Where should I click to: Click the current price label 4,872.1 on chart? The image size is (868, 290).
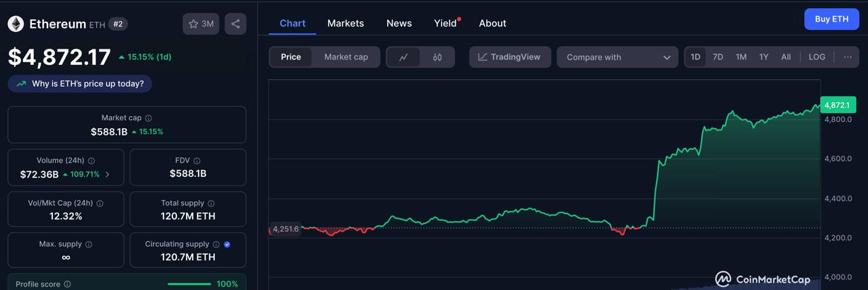838,105
